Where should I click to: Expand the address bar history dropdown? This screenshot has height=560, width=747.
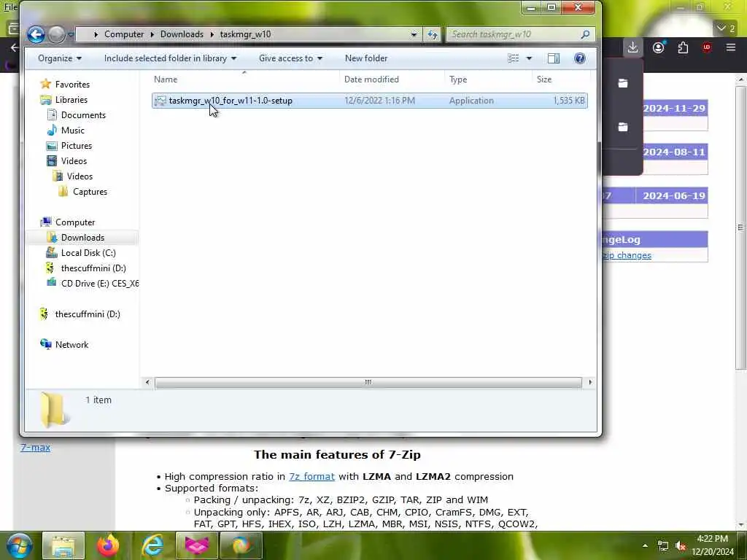pyautogui.click(x=414, y=34)
